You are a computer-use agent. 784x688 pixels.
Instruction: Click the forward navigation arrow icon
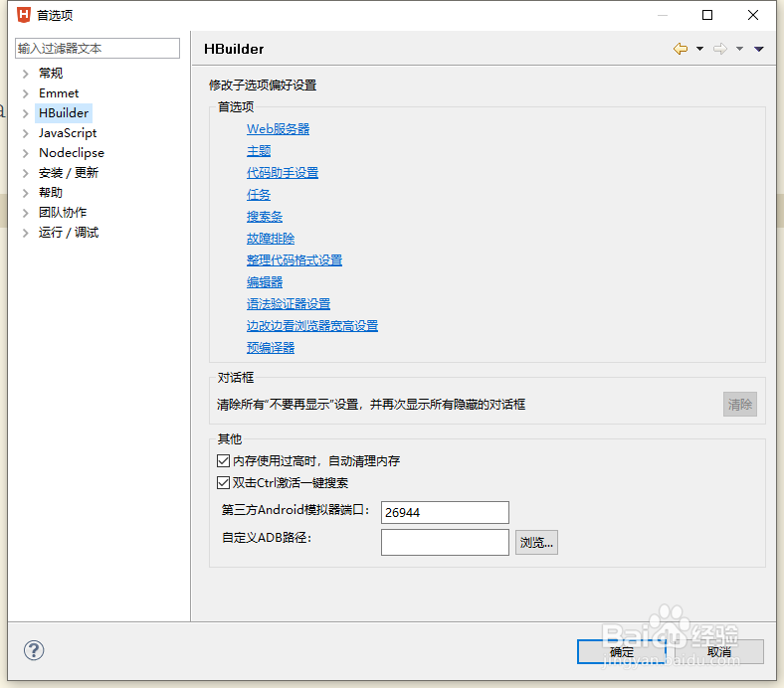(720, 49)
